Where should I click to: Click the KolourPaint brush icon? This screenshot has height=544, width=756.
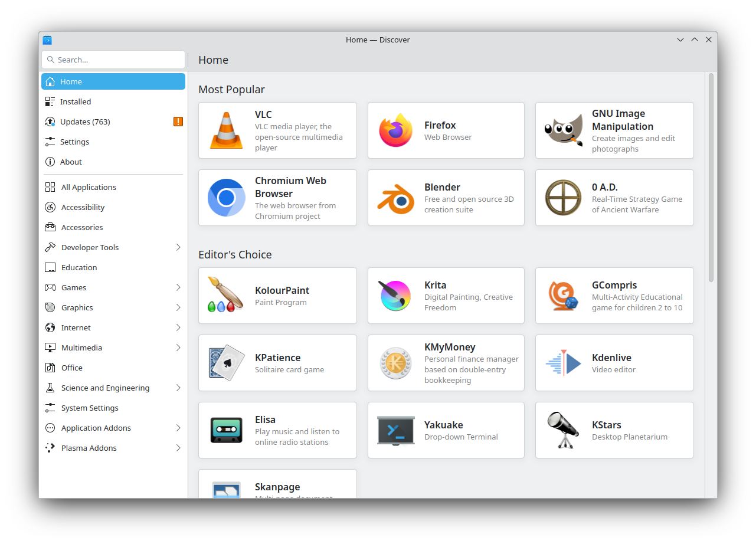(227, 294)
